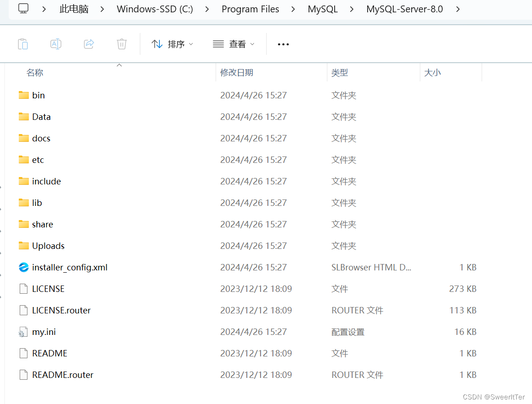The height and width of the screenshot is (404, 532).
Task: Click the "配置设置" type cell
Action: point(348,332)
